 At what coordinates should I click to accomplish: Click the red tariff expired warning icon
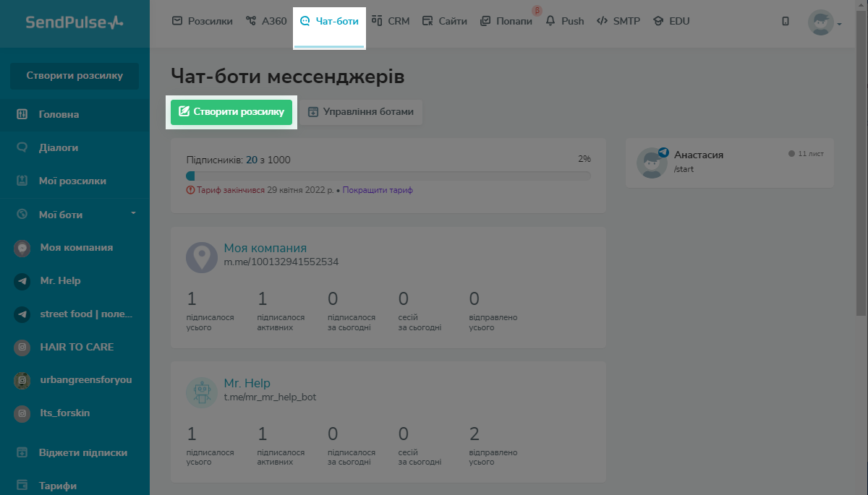pyautogui.click(x=190, y=190)
